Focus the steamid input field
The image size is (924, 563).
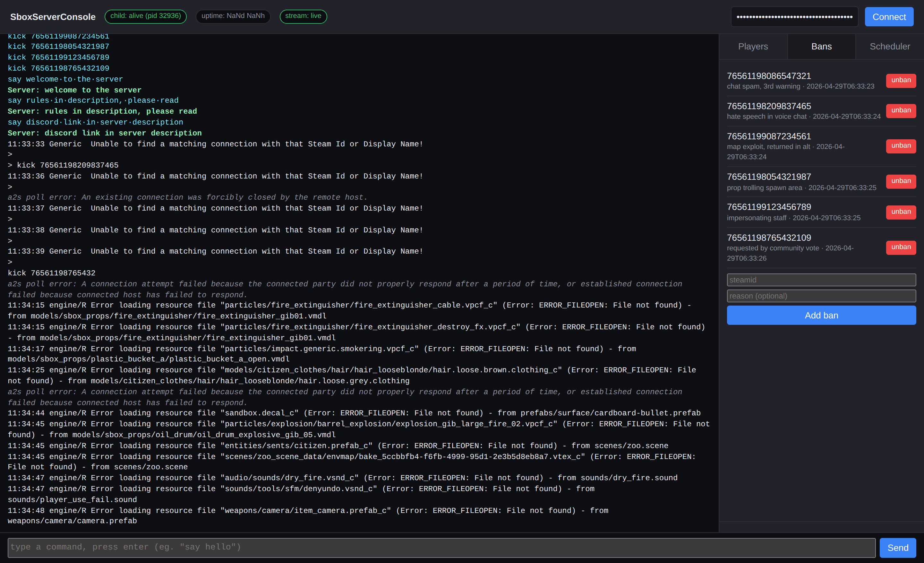pyautogui.click(x=821, y=280)
